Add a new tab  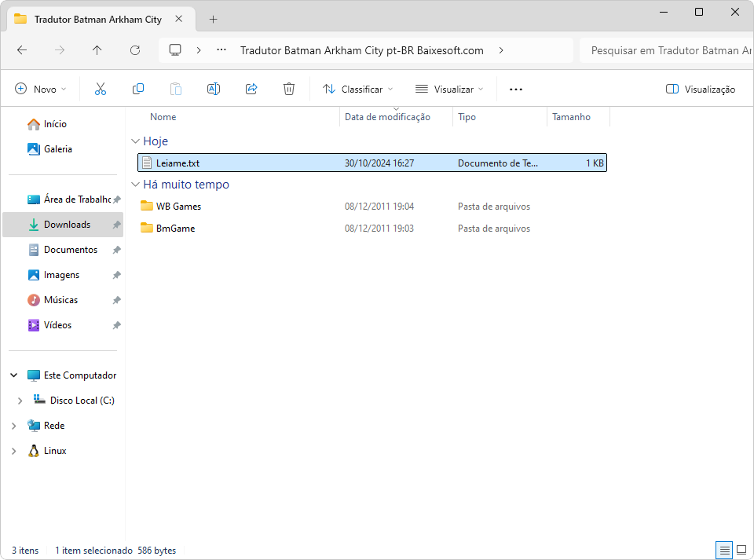213,20
